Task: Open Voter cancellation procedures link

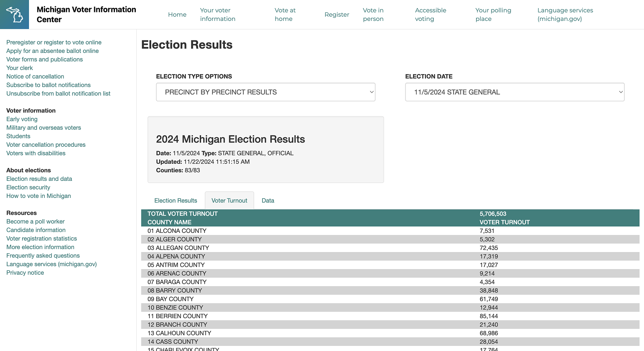Action: click(x=46, y=145)
